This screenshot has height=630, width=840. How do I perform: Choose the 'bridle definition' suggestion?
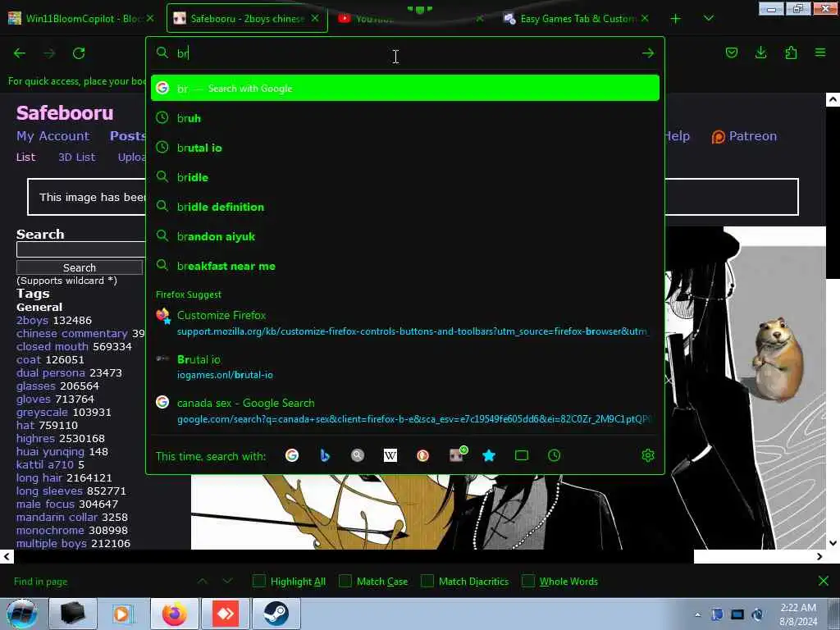coord(405,206)
